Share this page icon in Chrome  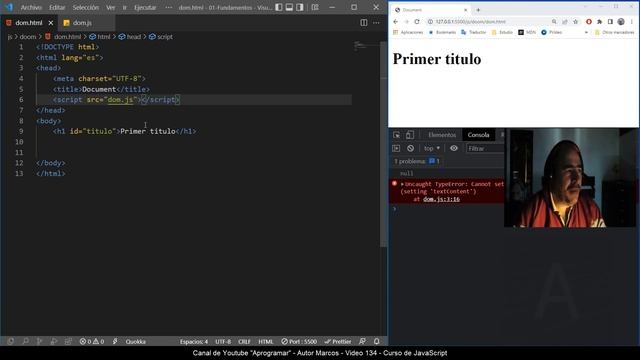[x=565, y=22]
